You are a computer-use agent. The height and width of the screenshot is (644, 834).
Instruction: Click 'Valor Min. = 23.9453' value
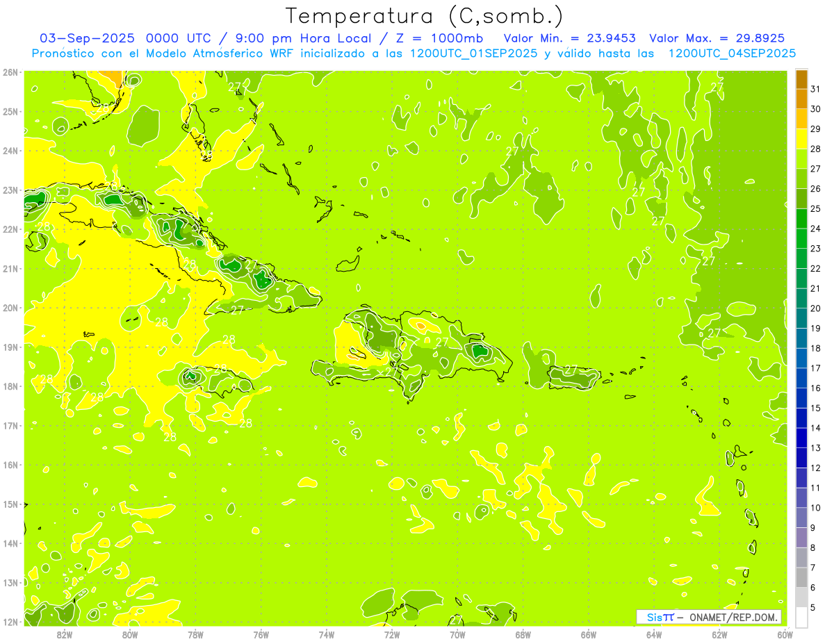pyautogui.click(x=571, y=38)
